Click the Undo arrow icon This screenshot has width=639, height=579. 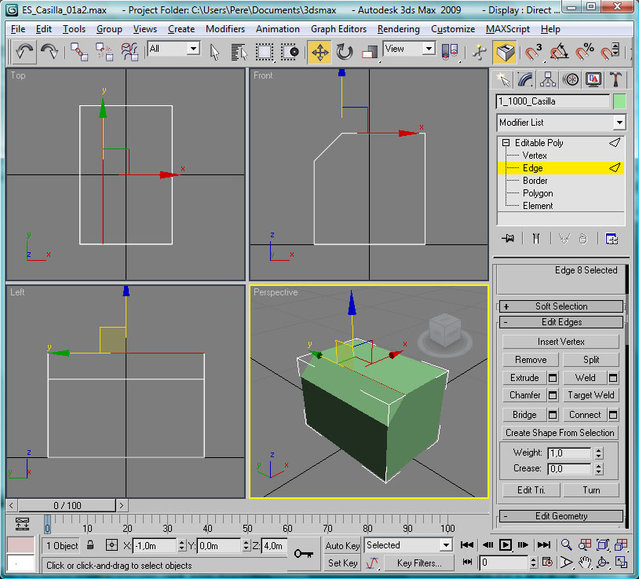(23, 50)
